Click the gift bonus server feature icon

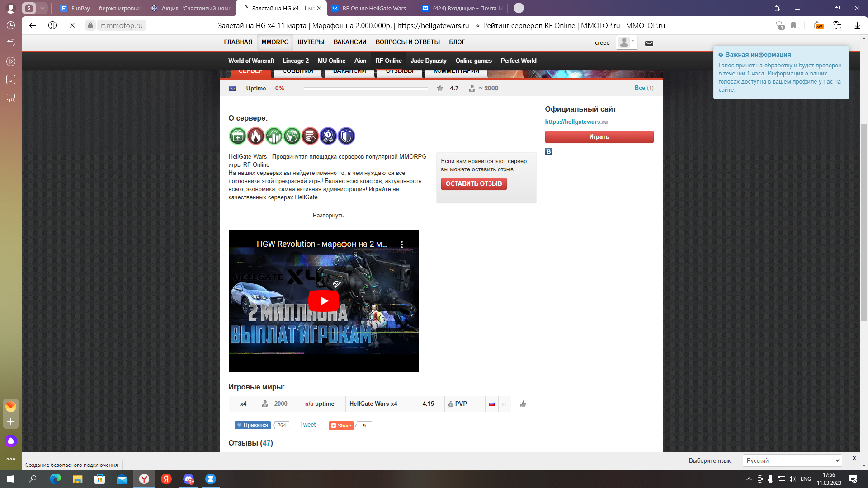(x=237, y=136)
